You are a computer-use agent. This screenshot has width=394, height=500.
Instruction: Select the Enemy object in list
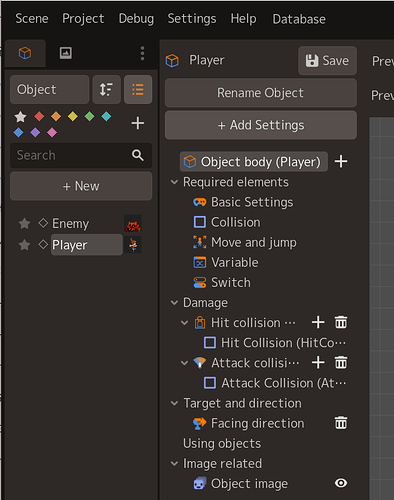pos(71,223)
